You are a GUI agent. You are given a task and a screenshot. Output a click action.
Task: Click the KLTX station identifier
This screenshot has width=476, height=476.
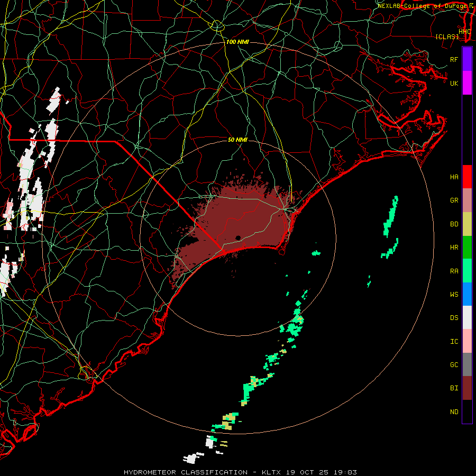click(x=271, y=472)
